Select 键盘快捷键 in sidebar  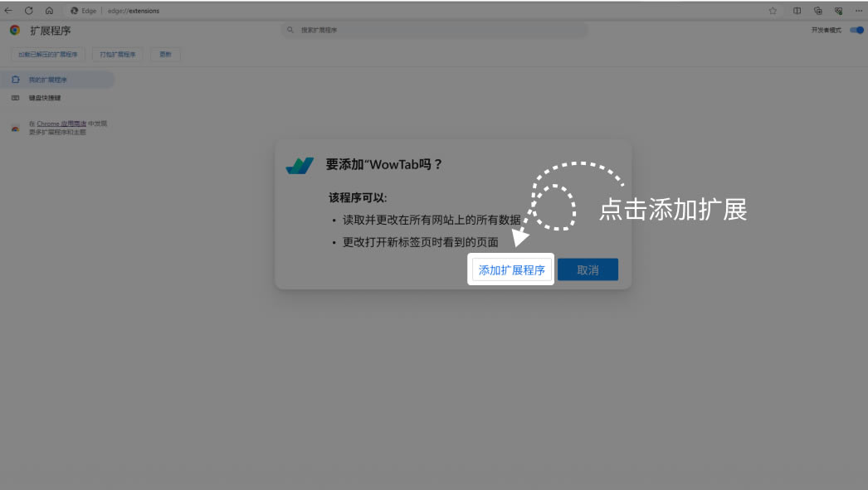coord(45,98)
